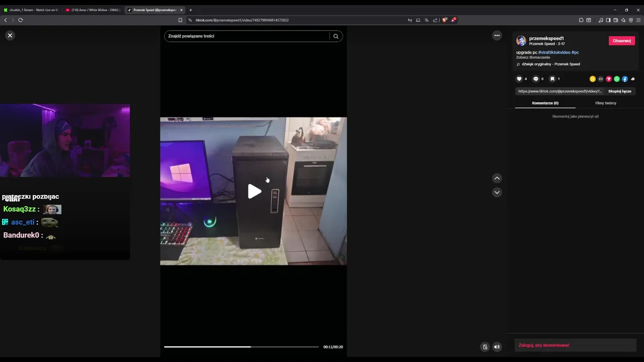Click the Kosaq3zz chat username
Screen dimensions: 644x362
tap(20, 209)
